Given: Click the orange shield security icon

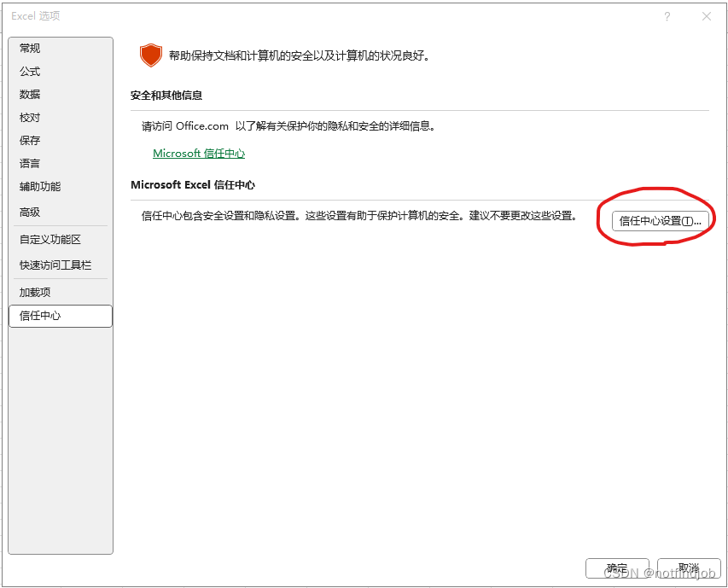Looking at the screenshot, I should click(x=151, y=55).
